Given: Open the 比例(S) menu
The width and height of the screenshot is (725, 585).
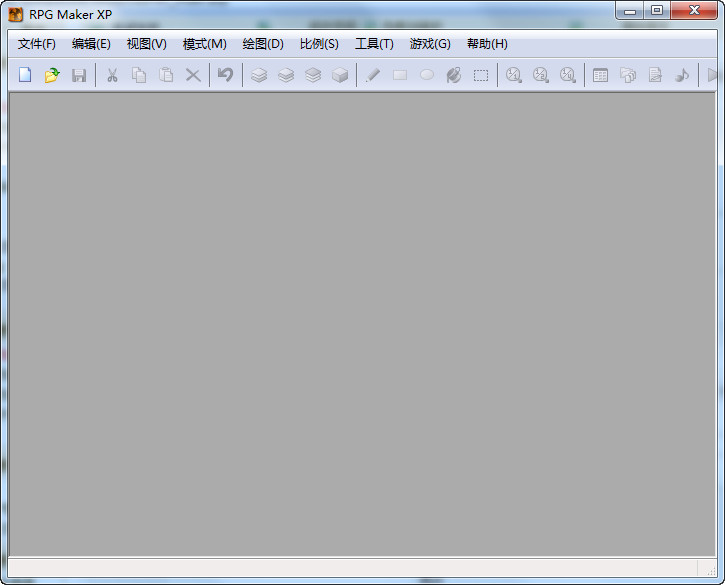Looking at the screenshot, I should coord(319,44).
